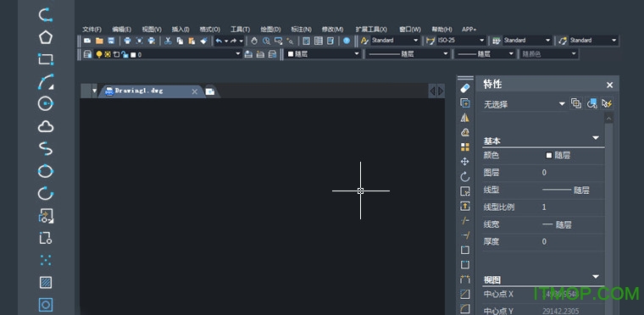Toggle PICKADD button in Properties panel

click(x=576, y=103)
